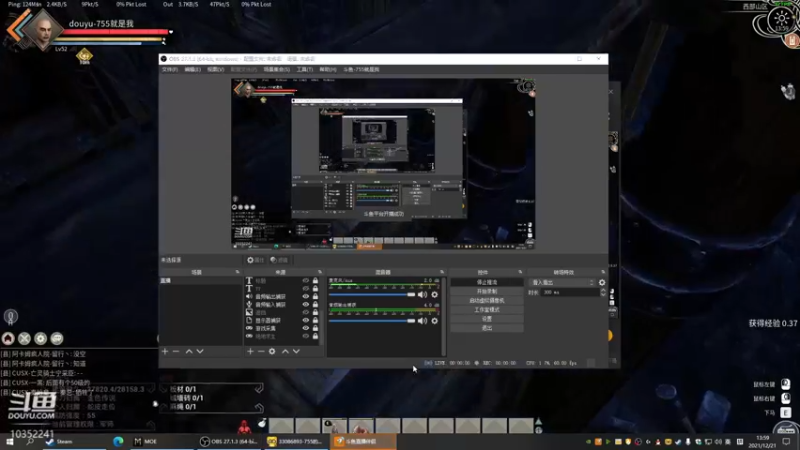Add a new source with the plus icon

tap(250, 351)
